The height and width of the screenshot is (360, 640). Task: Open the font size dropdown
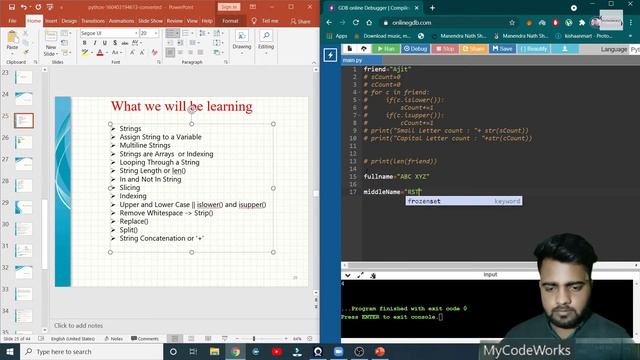tap(156, 33)
